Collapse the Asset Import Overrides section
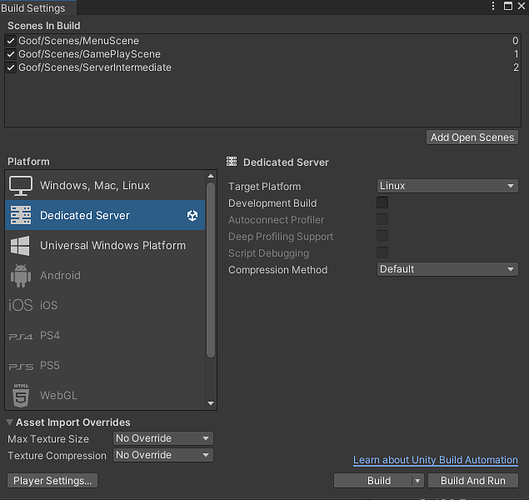The image size is (529, 500). click(x=9, y=422)
